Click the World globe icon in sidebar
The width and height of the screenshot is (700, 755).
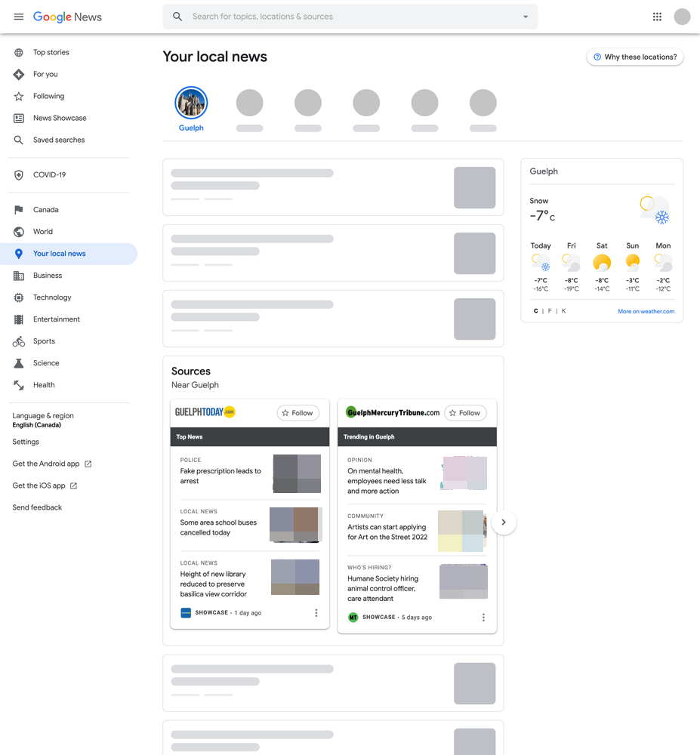(x=18, y=232)
